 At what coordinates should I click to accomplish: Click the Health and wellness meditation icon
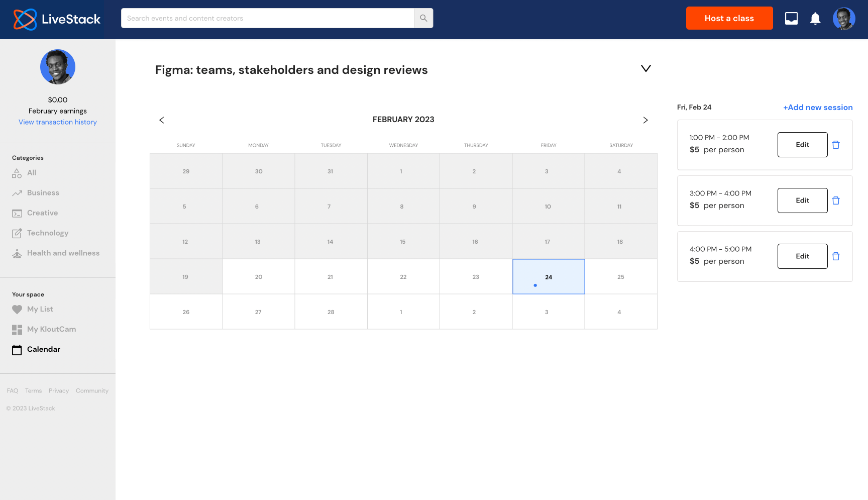17,253
